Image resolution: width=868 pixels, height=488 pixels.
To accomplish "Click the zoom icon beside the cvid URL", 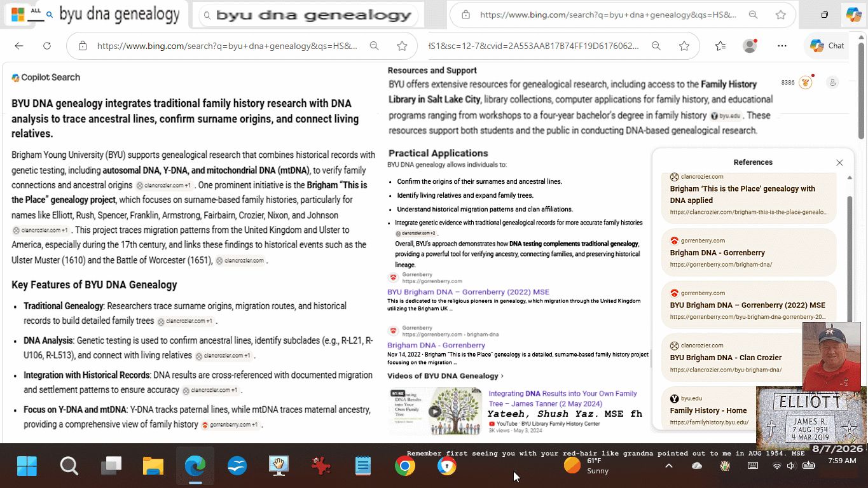I will (656, 46).
